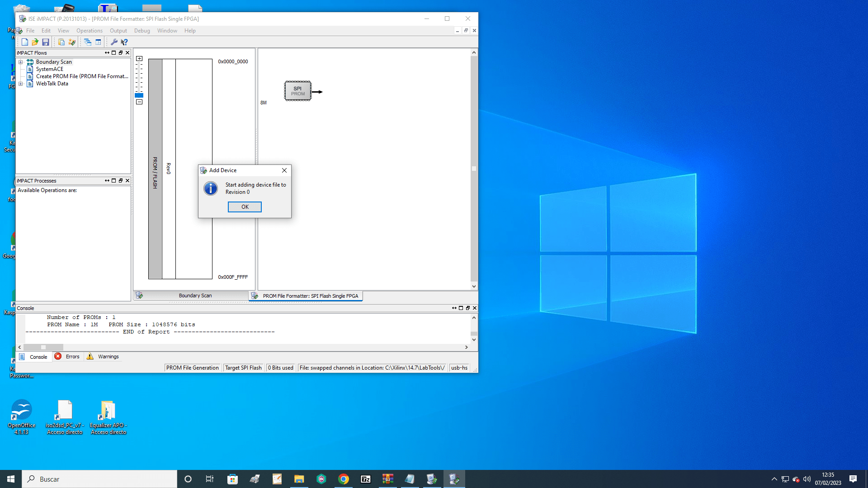
Task: Open Chrome from the taskbar
Action: click(344, 479)
